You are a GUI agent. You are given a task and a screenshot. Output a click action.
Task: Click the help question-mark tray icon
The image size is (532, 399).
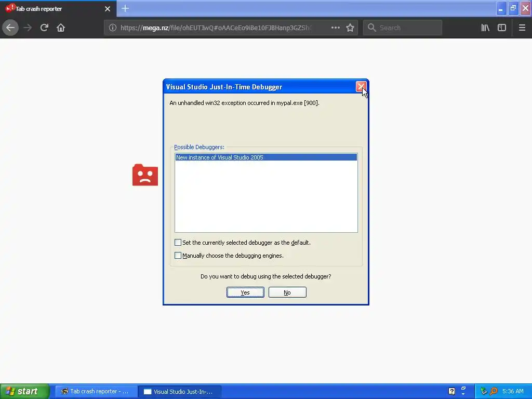click(451, 391)
